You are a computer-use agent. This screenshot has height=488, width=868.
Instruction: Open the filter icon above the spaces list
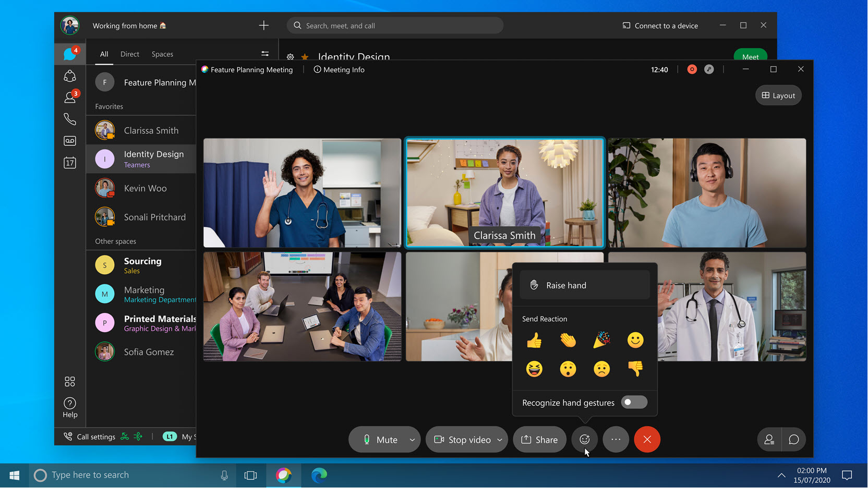tap(265, 54)
